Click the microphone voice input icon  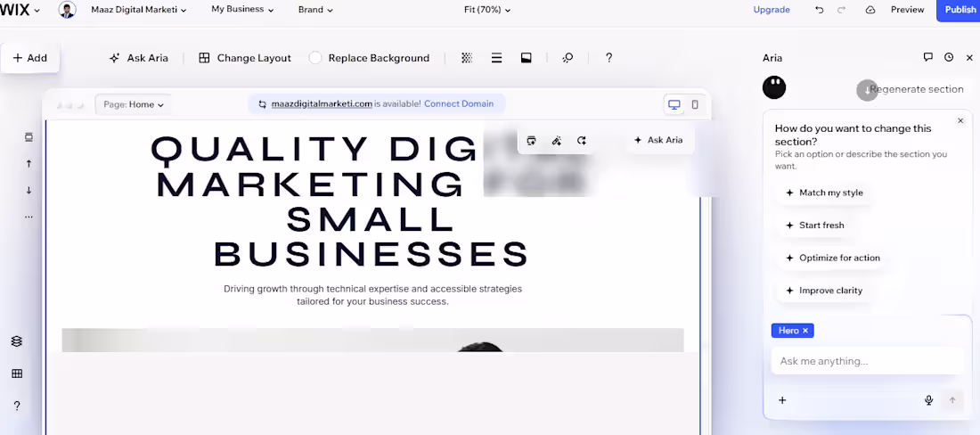(x=928, y=400)
